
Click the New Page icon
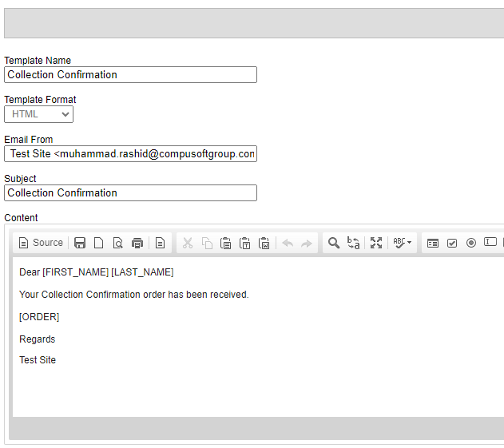tap(99, 243)
